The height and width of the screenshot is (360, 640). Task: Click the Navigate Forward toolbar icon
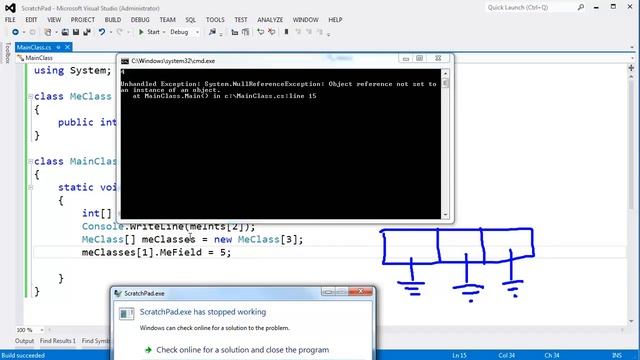tap(33, 32)
